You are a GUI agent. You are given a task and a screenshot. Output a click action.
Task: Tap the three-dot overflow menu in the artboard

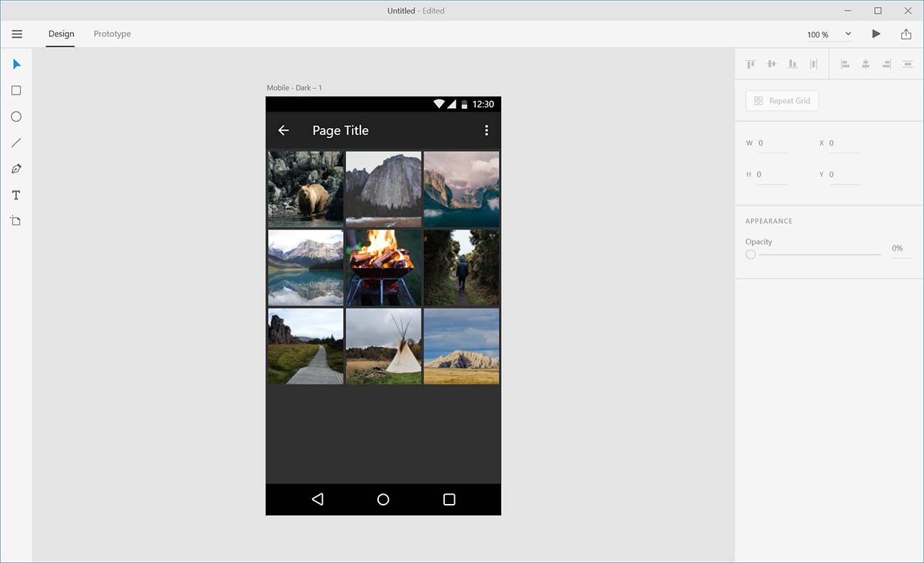[487, 130]
